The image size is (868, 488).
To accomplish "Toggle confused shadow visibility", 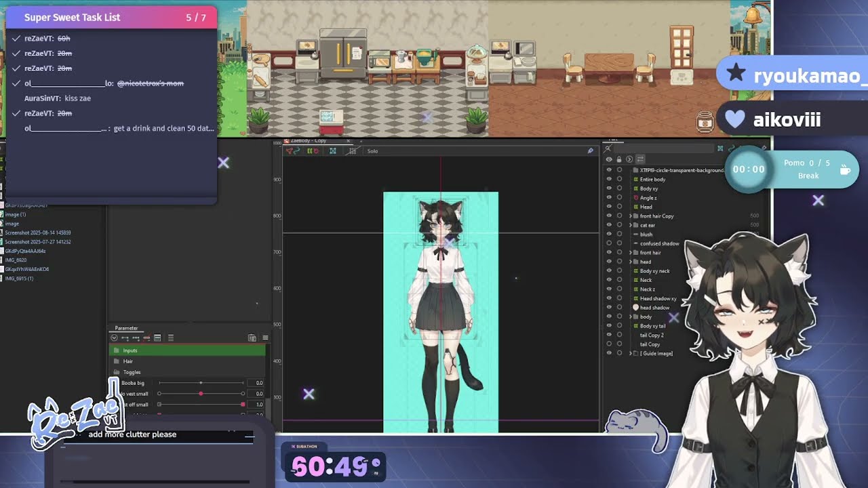I will pyautogui.click(x=609, y=243).
